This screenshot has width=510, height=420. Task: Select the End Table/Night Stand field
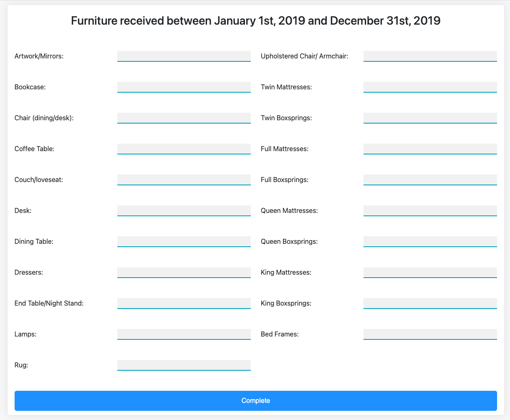click(184, 304)
